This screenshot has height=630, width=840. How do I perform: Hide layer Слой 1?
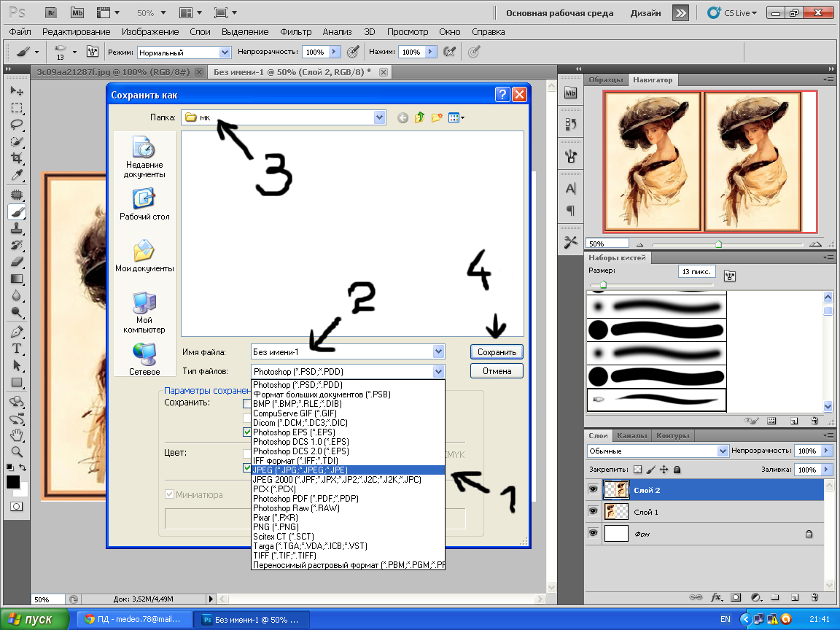(x=593, y=512)
